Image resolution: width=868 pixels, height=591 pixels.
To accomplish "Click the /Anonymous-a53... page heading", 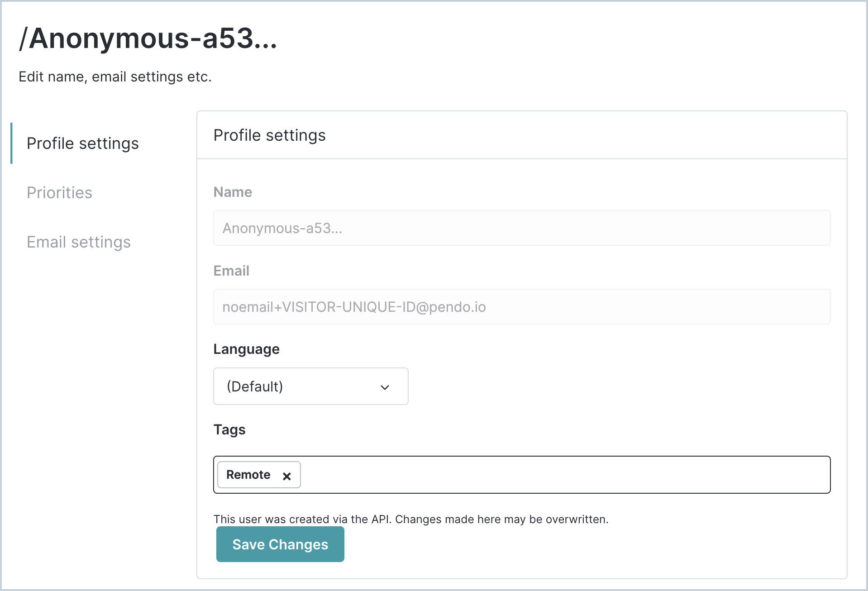I will [x=148, y=38].
